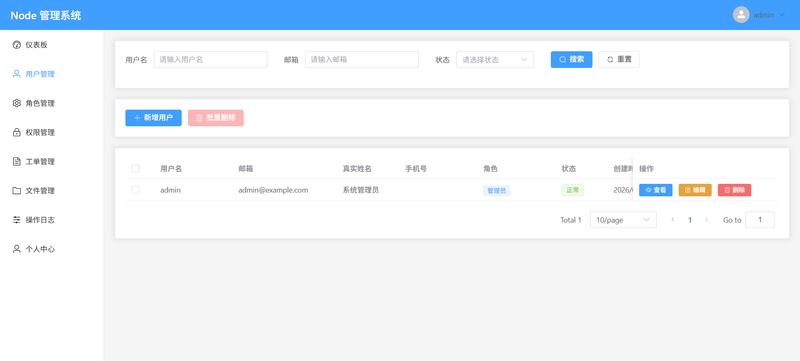Click the 邮箱 column header
The width and height of the screenshot is (800, 361).
245,168
